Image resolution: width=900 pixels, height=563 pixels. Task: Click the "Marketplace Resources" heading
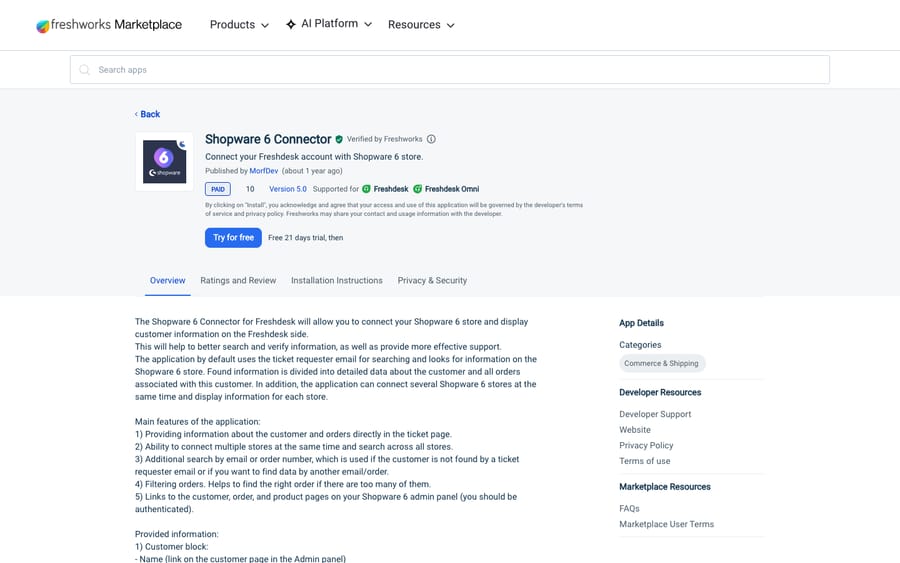(665, 487)
